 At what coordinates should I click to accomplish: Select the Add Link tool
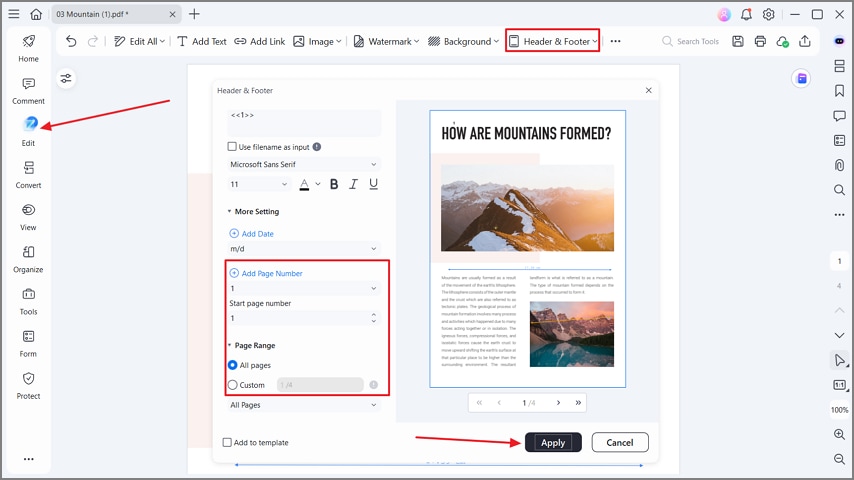pyautogui.click(x=259, y=41)
